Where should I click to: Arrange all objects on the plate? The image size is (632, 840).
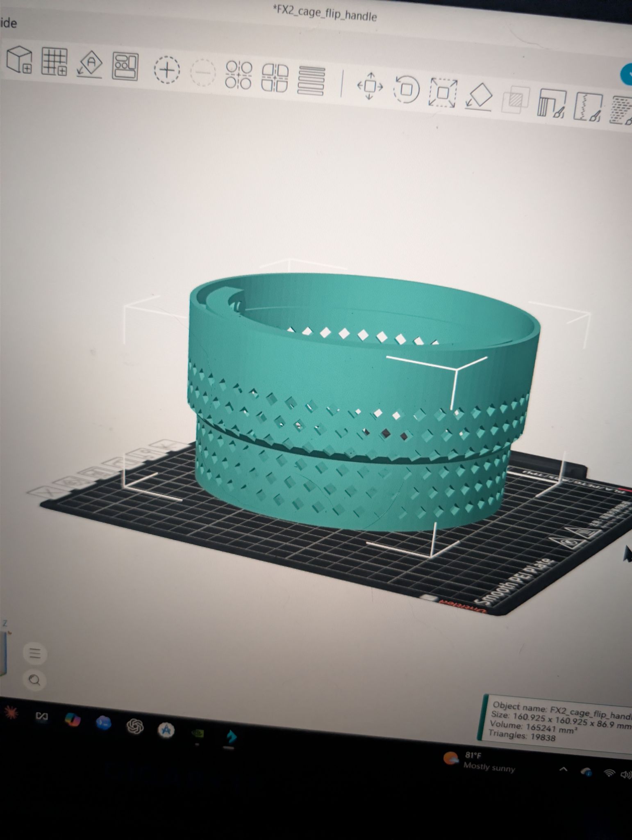point(125,66)
